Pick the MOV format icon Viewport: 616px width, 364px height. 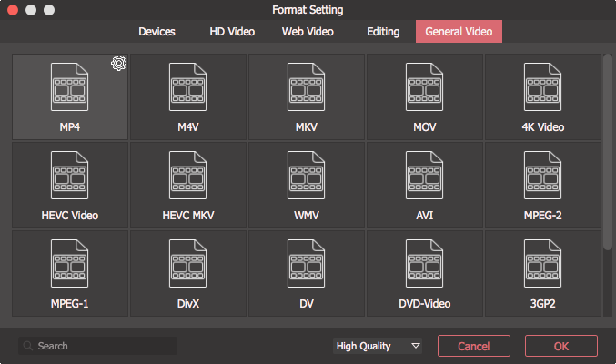click(424, 86)
